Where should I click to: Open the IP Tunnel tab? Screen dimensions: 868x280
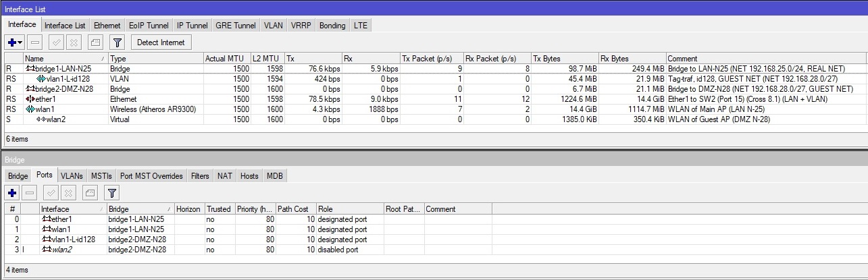pos(193,26)
